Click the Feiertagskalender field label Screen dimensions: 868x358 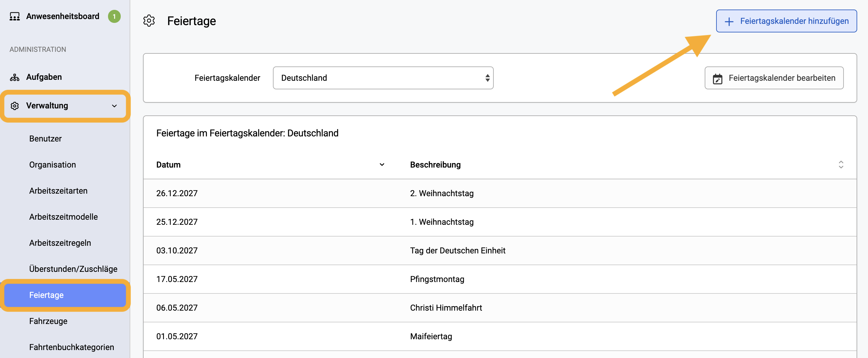[227, 78]
